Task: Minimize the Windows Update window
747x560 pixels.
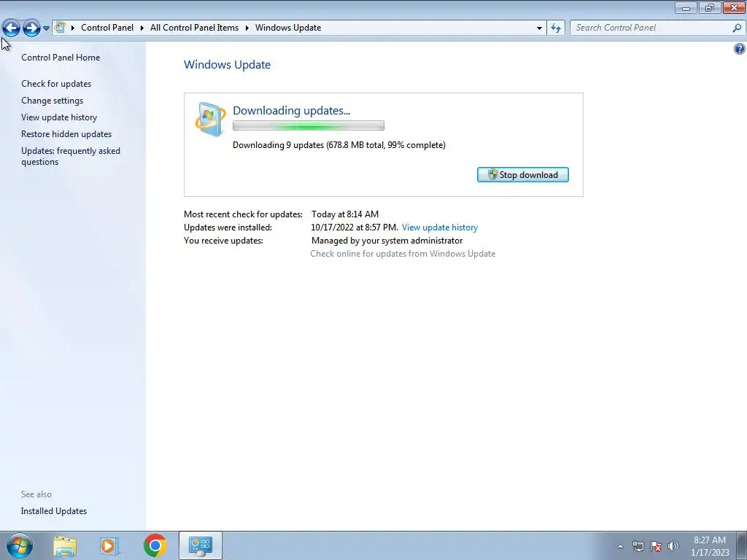Action: point(686,7)
